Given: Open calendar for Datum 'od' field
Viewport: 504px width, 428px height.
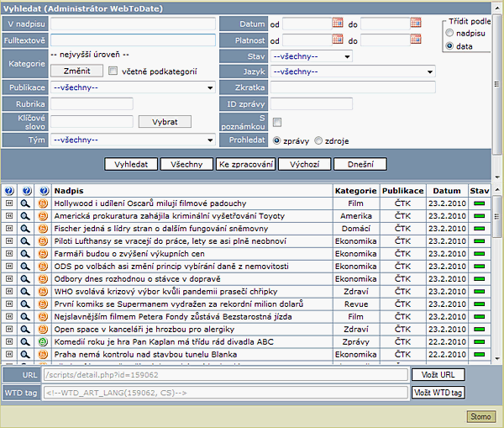Looking at the screenshot, I should pyautogui.click(x=338, y=23).
